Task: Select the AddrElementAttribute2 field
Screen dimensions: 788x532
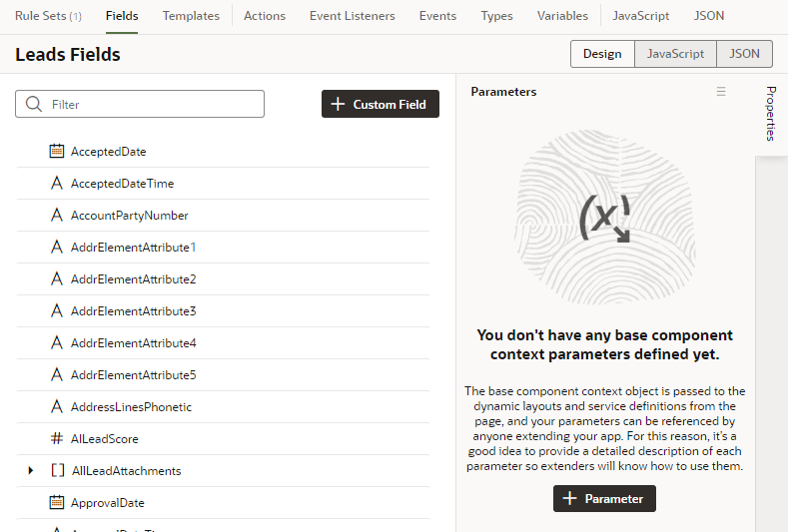Action: click(x=223, y=278)
